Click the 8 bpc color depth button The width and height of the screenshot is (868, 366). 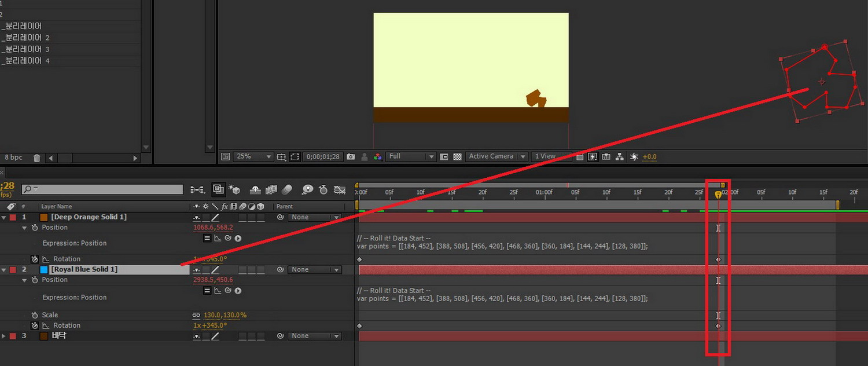point(13,158)
